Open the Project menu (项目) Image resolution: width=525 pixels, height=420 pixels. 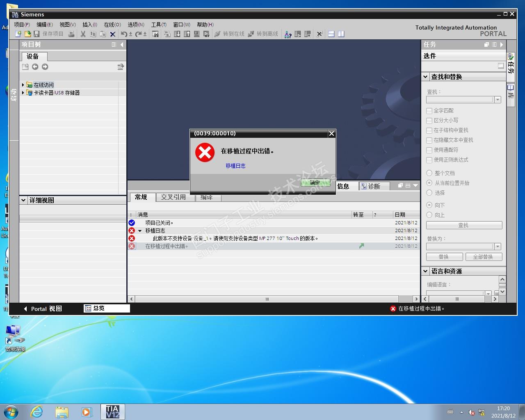22,25
